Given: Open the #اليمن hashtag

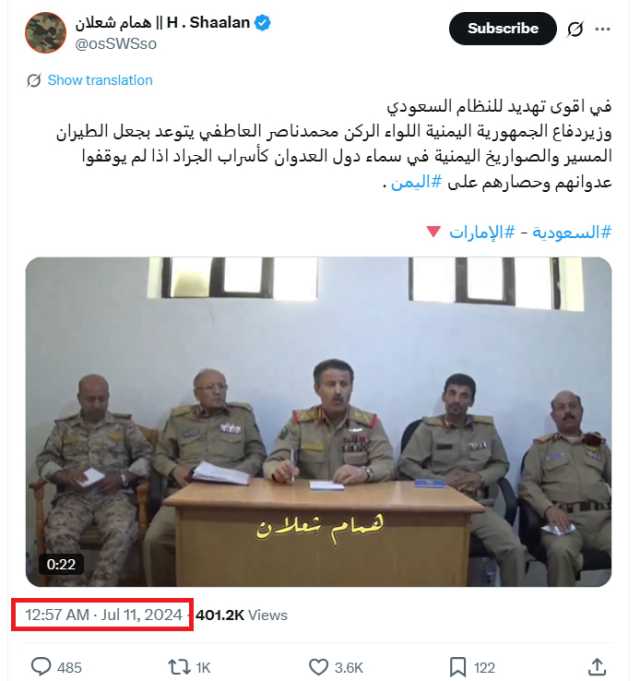Looking at the screenshot, I should 416,182.
